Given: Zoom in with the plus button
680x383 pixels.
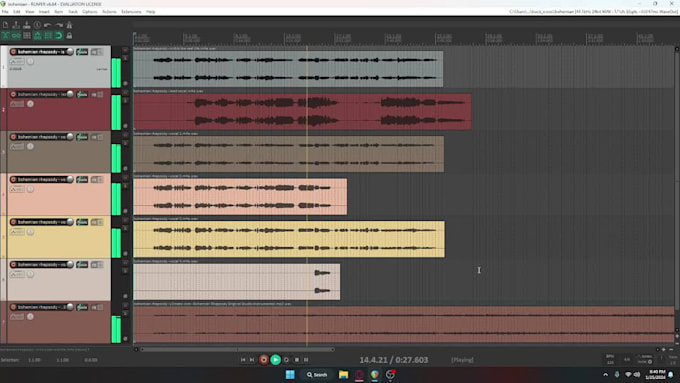Looking at the screenshot, I should tap(664, 349).
